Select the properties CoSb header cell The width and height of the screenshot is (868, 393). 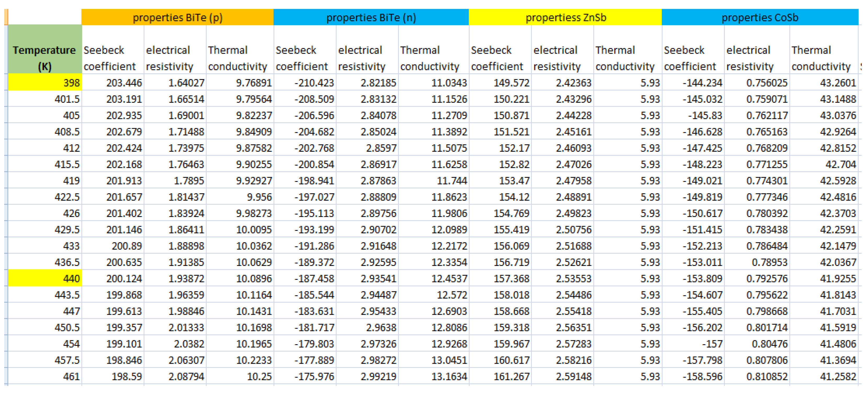tap(760, 17)
